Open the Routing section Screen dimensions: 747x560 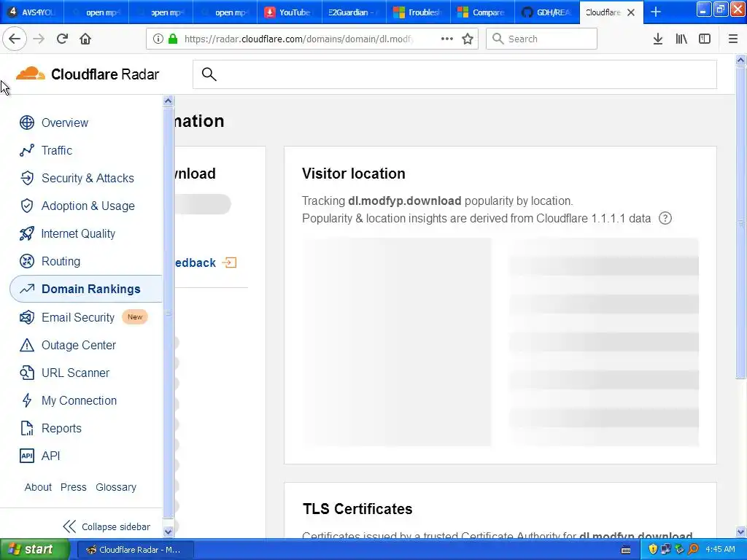61,261
